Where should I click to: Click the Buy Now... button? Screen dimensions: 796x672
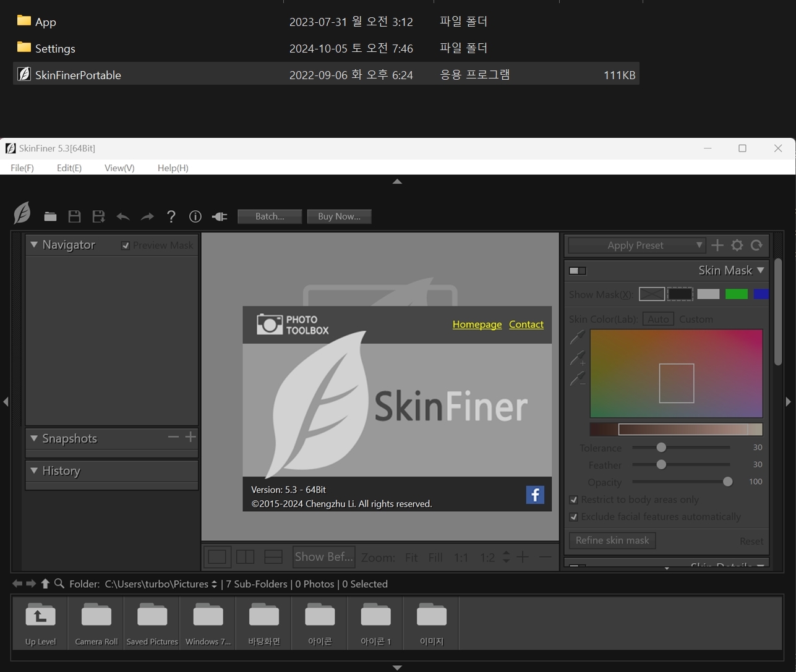tap(339, 216)
